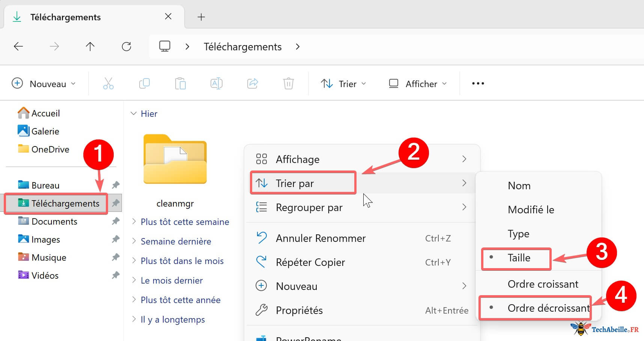This screenshot has width=644, height=341.
Task: Open Propriétés from the context menu
Action: 299,310
